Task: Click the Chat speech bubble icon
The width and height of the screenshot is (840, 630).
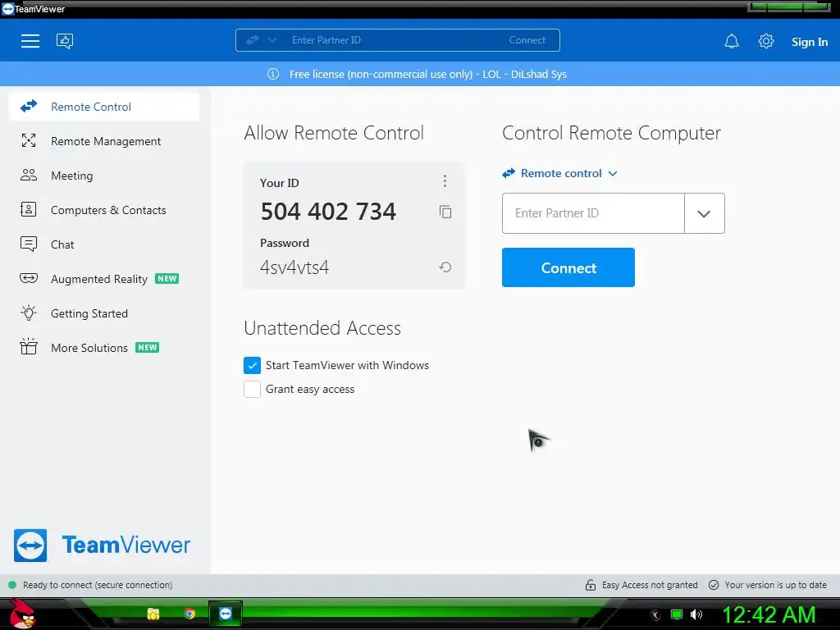Action: pyautogui.click(x=29, y=244)
